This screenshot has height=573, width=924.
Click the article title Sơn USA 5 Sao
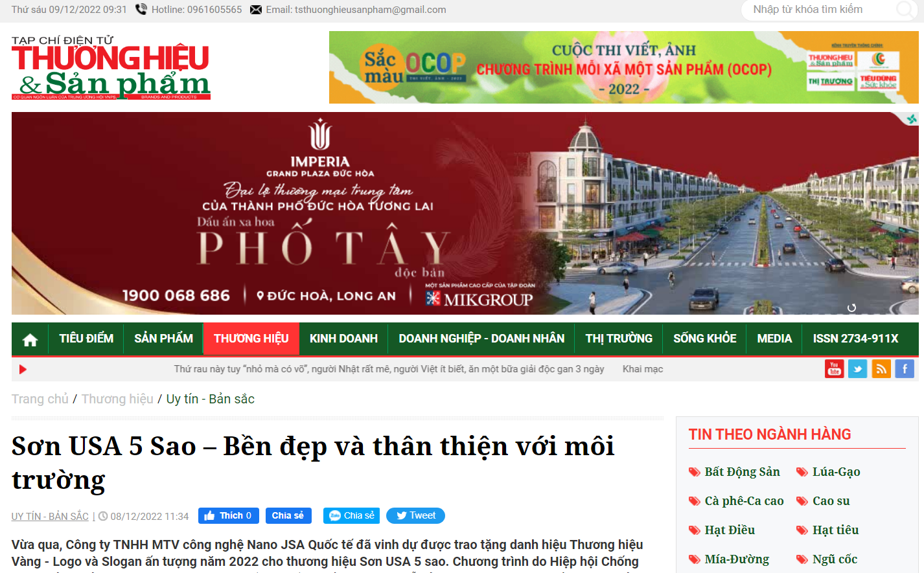click(313, 463)
